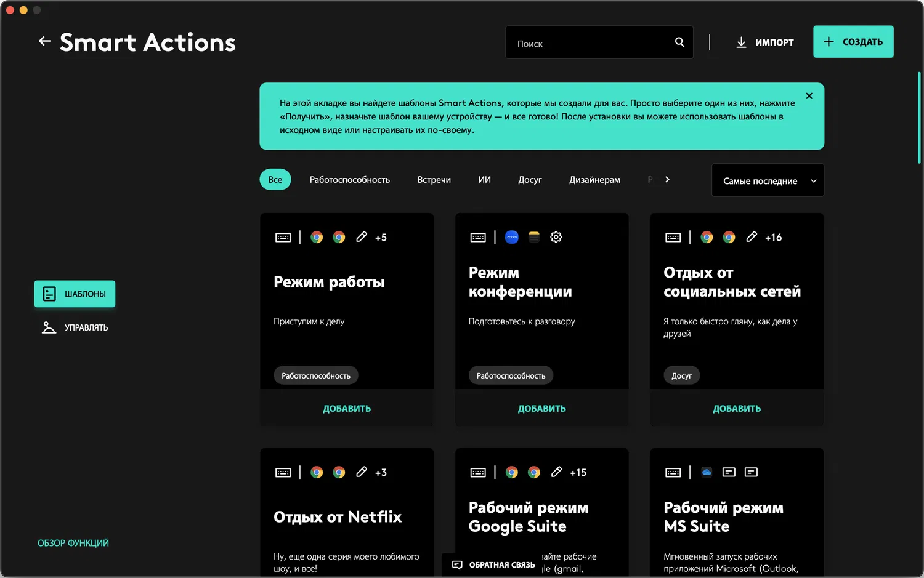This screenshot has width=924, height=578.
Task: Open the Самые последние sort dropdown
Action: pyautogui.click(x=768, y=180)
